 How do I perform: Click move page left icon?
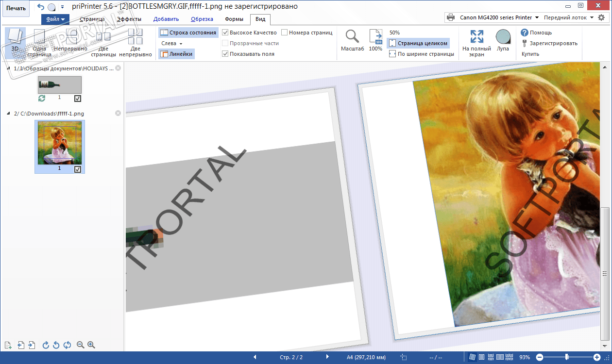(21, 345)
